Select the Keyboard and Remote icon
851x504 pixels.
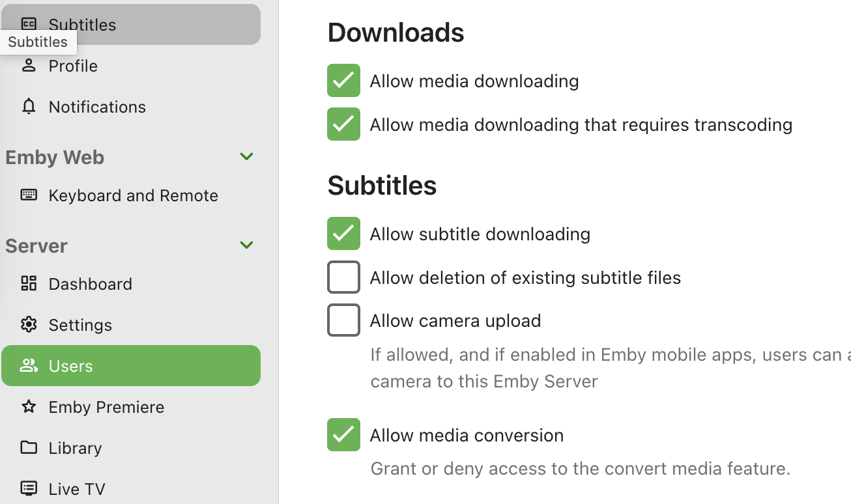pos(29,195)
